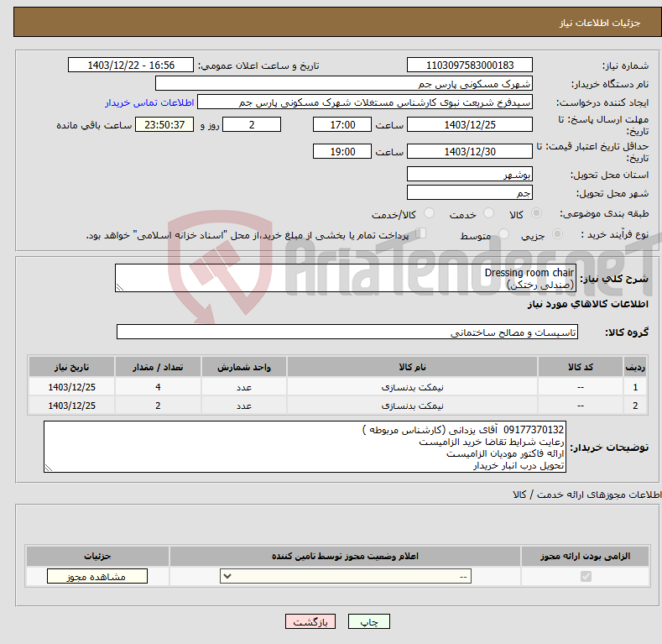
Task: Select the خدمت radio button
Action: [488, 213]
